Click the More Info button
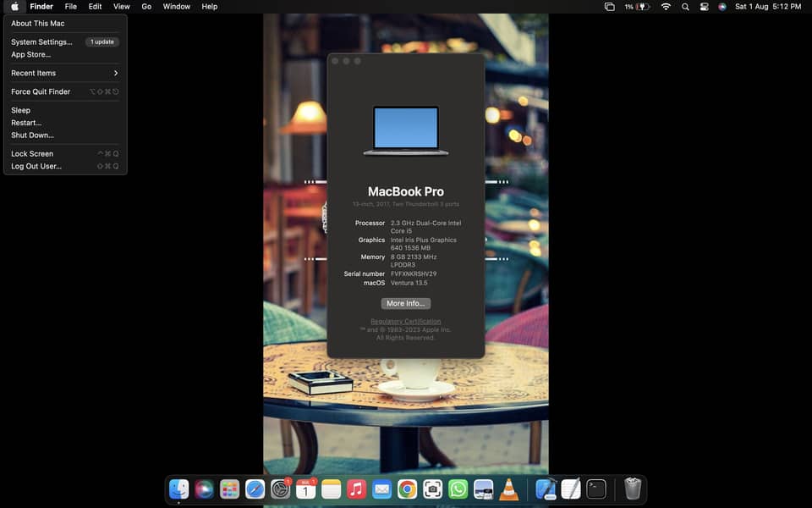Screen dimensions: 812x508 pyautogui.click(x=405, y=303)
